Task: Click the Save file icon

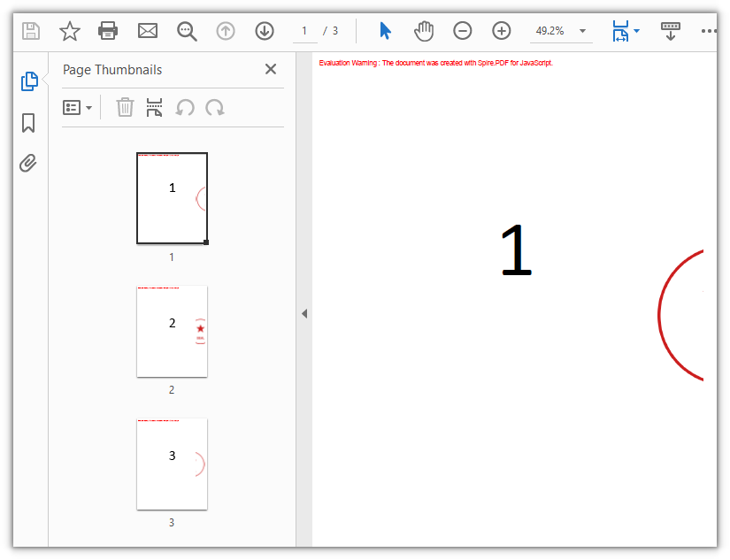Action: [x=31, y=31]
